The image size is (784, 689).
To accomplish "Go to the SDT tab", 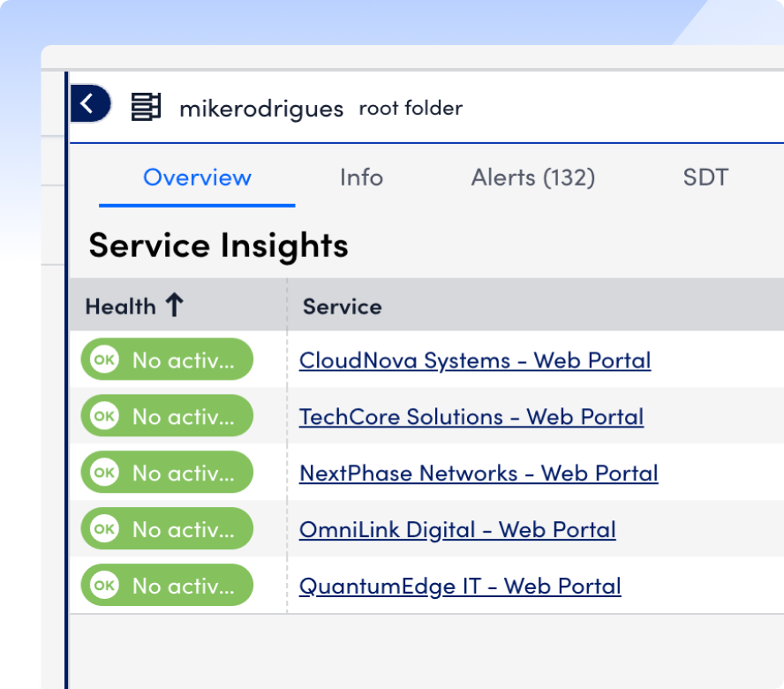I will (x=705, y=178).
